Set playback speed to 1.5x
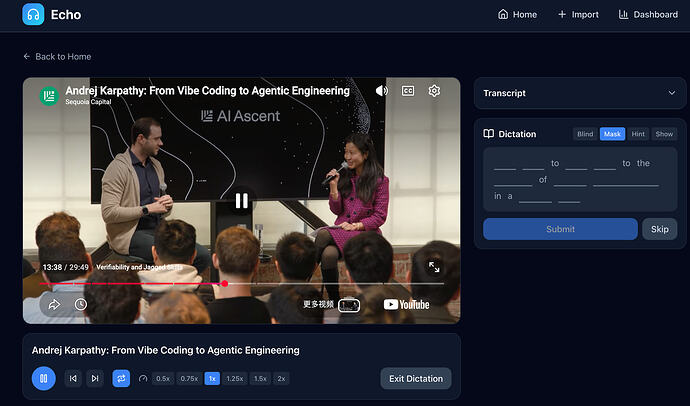This screenshot has width=690, height=406. [x=260, y=378]
